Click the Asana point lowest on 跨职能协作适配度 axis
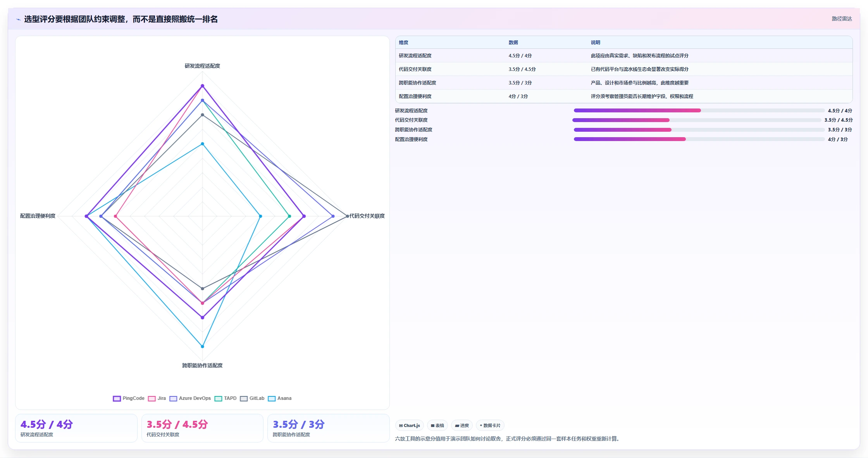Viewport: 868px width, 458px height. (x=202, y=346)
